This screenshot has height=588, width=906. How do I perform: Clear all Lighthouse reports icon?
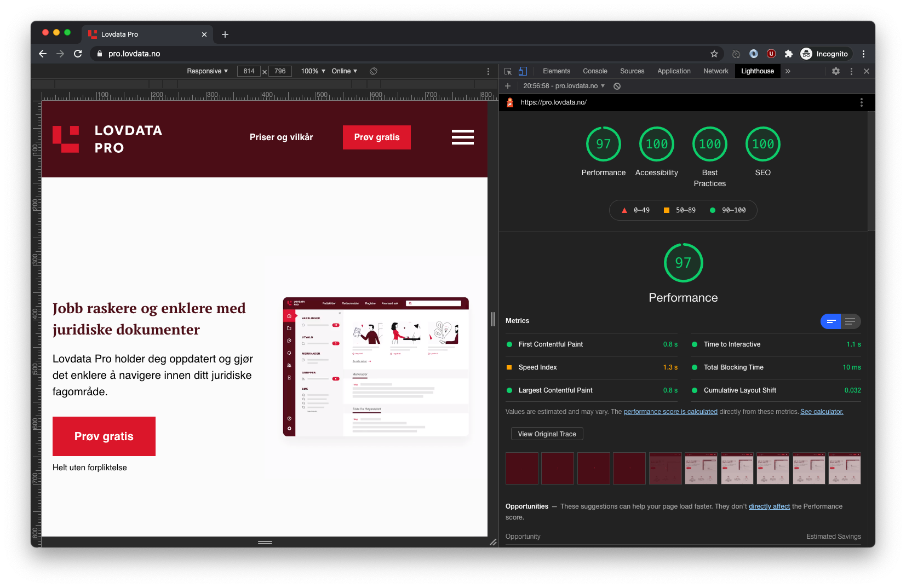click(617, 86)
